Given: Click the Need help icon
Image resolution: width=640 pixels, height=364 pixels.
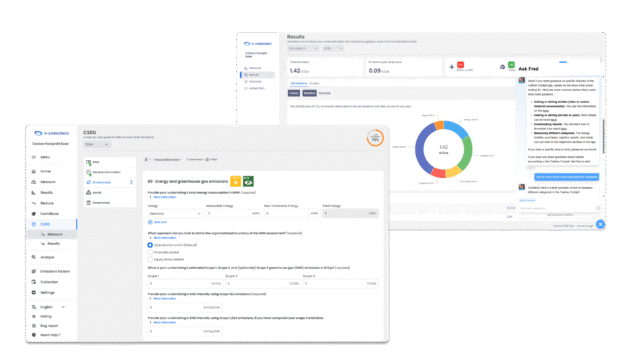Looking at the screenshot, I should (34, 335).
